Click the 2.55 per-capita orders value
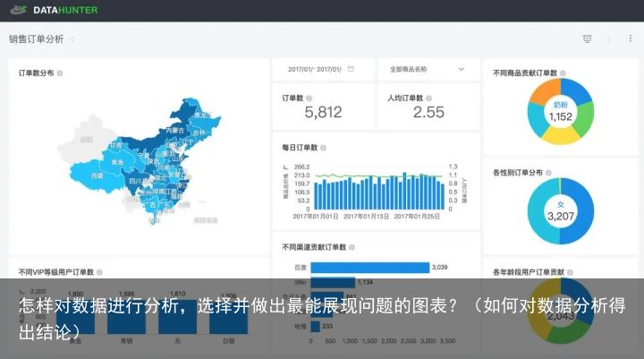Viewport: 644px width, 359px height. coord(428,112)
